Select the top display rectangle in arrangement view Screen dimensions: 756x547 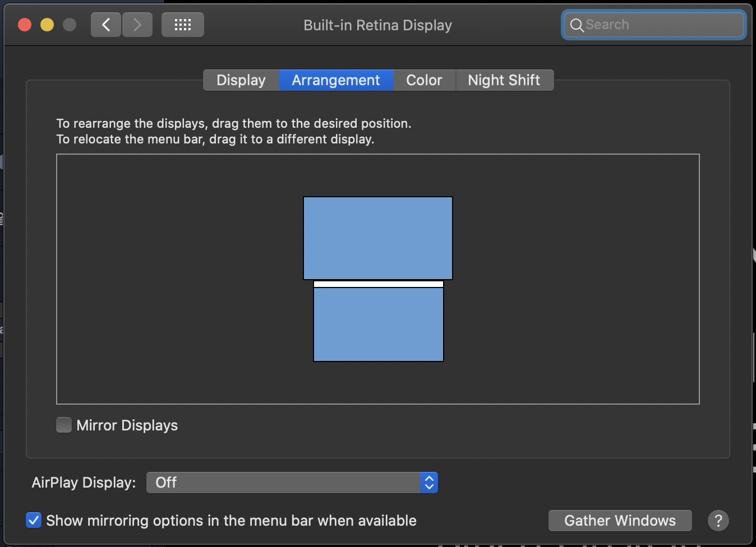(x=377, y=238)
